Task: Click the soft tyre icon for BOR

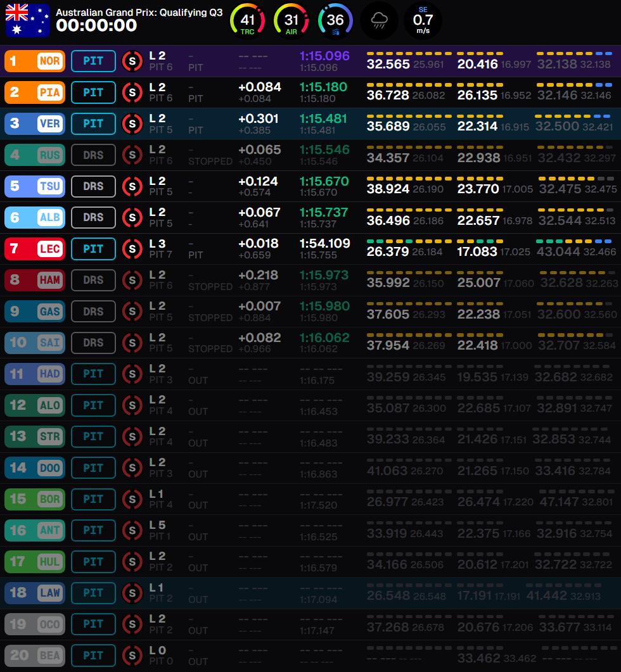Action: pos(132,499)
